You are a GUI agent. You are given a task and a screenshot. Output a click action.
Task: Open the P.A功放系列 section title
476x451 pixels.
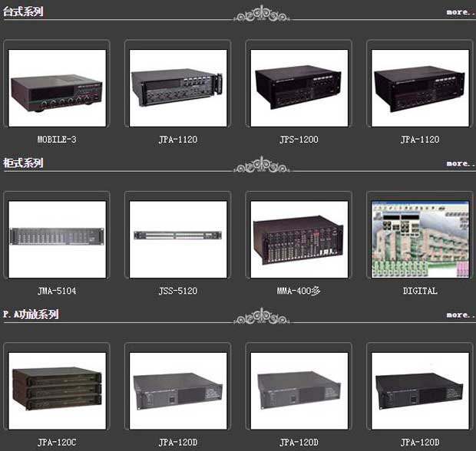30,314
